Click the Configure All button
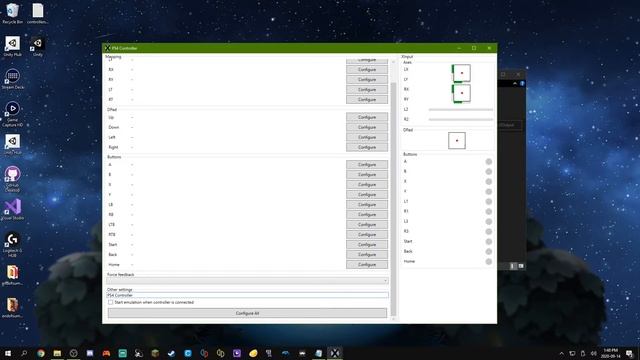640x360 pixels. tap(247, 313)
